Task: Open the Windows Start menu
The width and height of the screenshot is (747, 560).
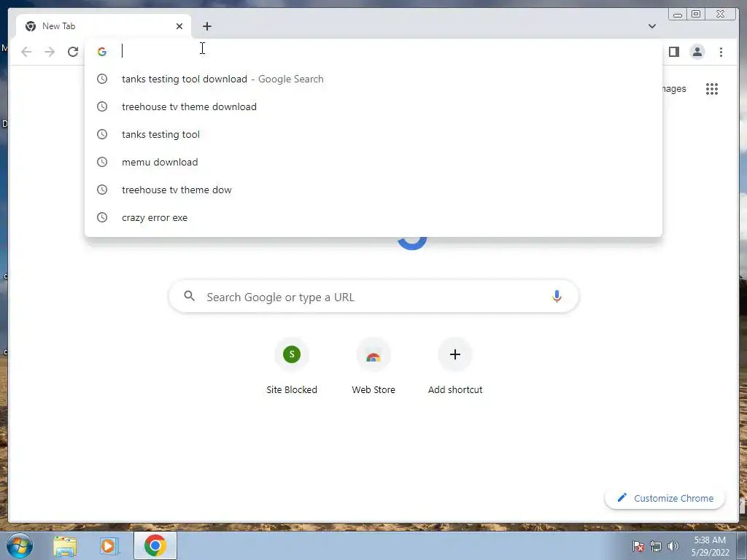Action: (20, 545)
